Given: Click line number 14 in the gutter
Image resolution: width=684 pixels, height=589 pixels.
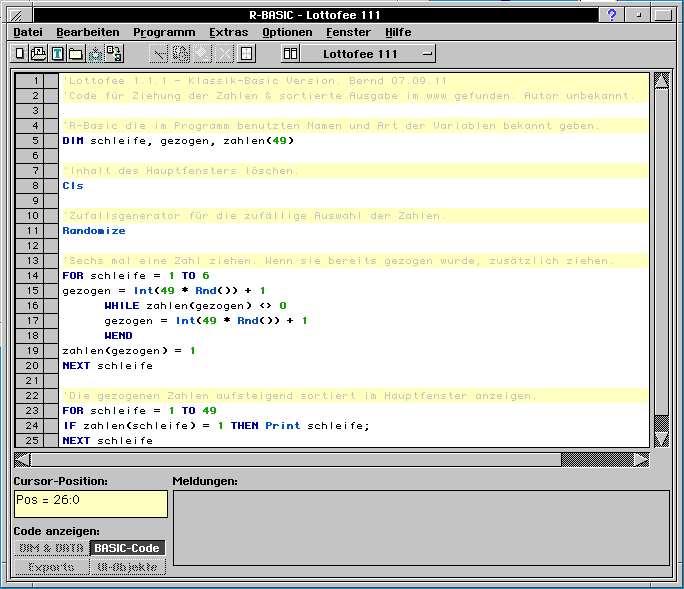Looking at the screenshot, I should coord(30,276).
